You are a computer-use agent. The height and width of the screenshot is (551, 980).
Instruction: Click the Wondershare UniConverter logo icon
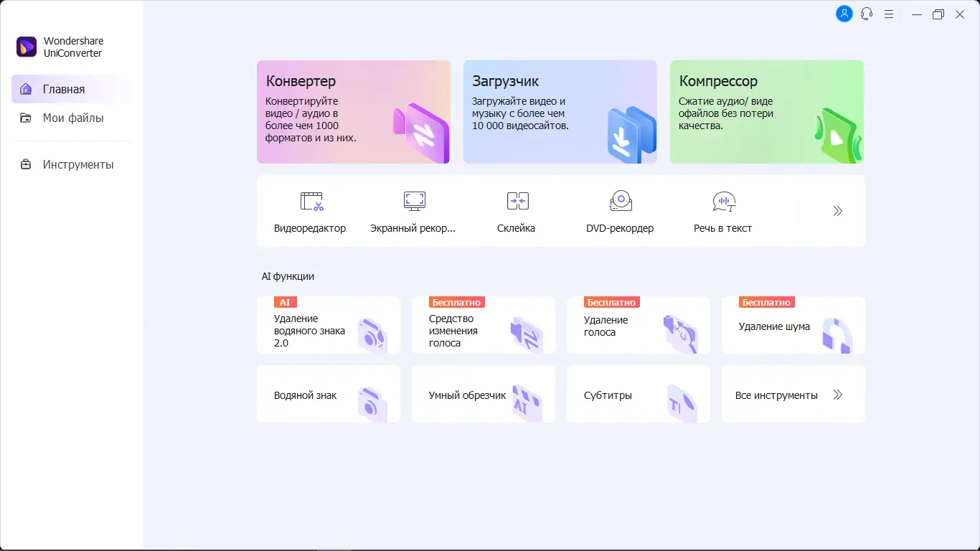(x=27, y=47)
